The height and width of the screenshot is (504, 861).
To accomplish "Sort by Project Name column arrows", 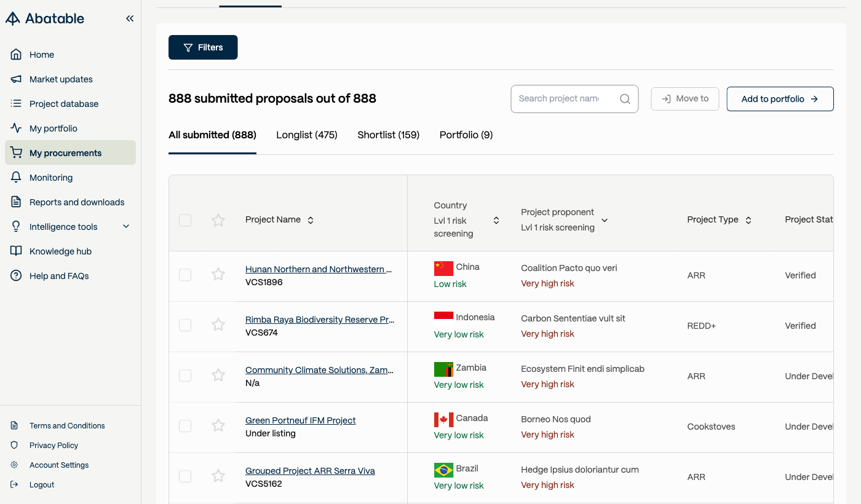I will point(311,220).
